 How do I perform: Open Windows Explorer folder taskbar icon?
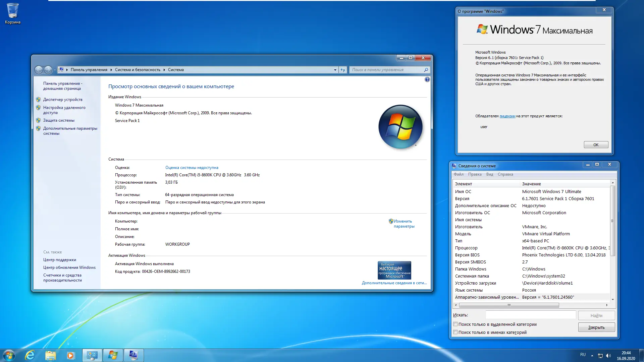[x=50, y=355]
